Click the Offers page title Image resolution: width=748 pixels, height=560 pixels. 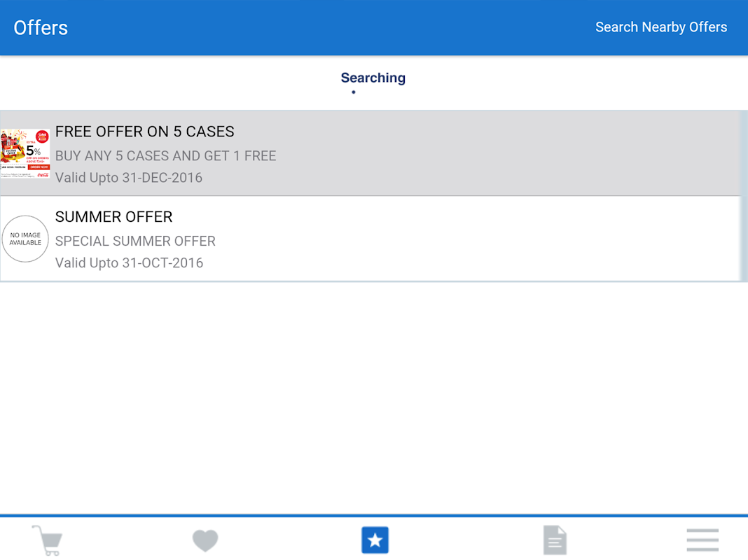41,28
